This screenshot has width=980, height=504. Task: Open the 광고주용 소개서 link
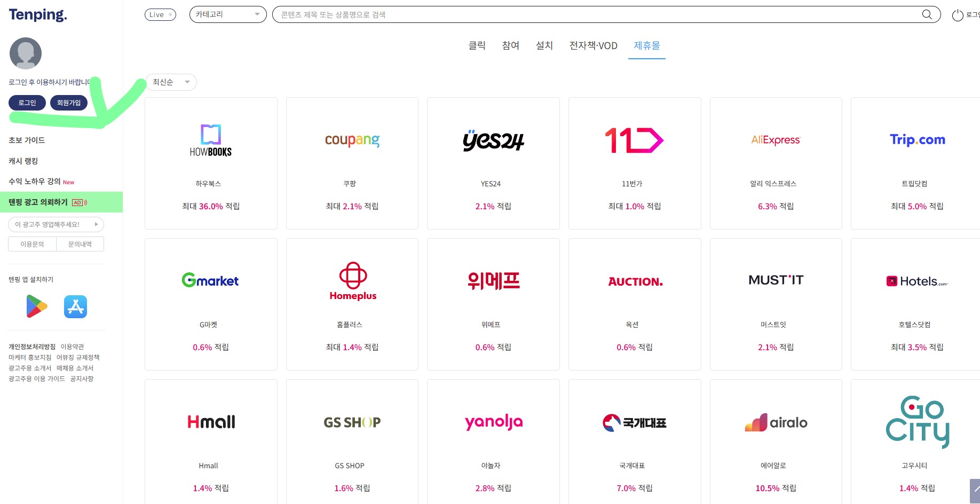[30, 368]
